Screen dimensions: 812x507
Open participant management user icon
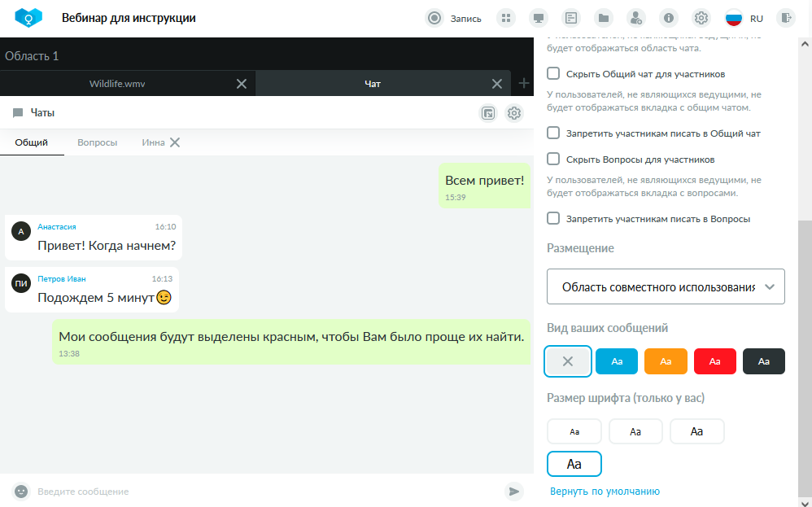click(636, 18)
